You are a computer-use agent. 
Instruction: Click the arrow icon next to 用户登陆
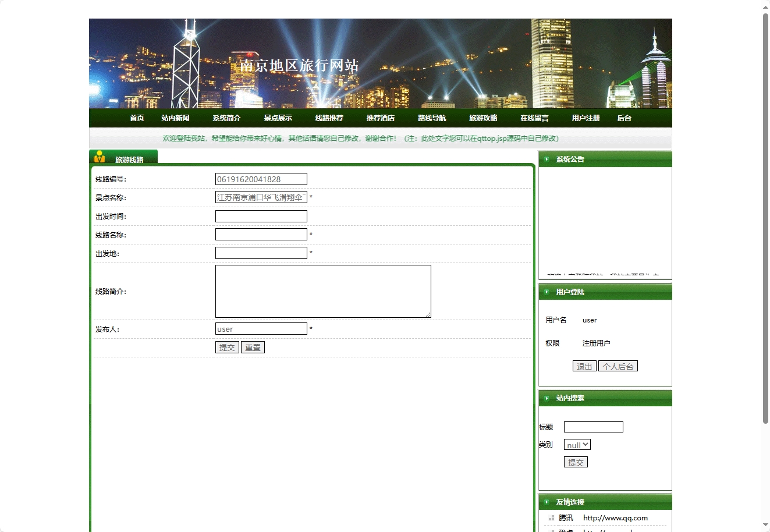coord(547,292)
